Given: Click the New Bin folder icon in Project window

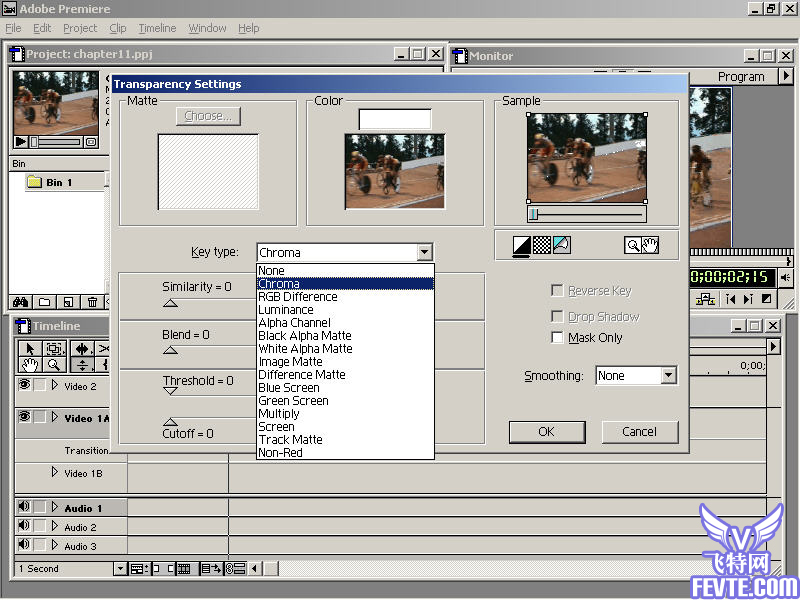Looking at the screenshot, I should point(44,302).
